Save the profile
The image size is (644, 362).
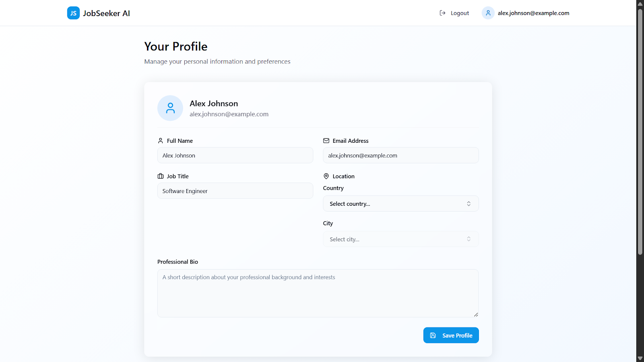[x=451, y=335]
